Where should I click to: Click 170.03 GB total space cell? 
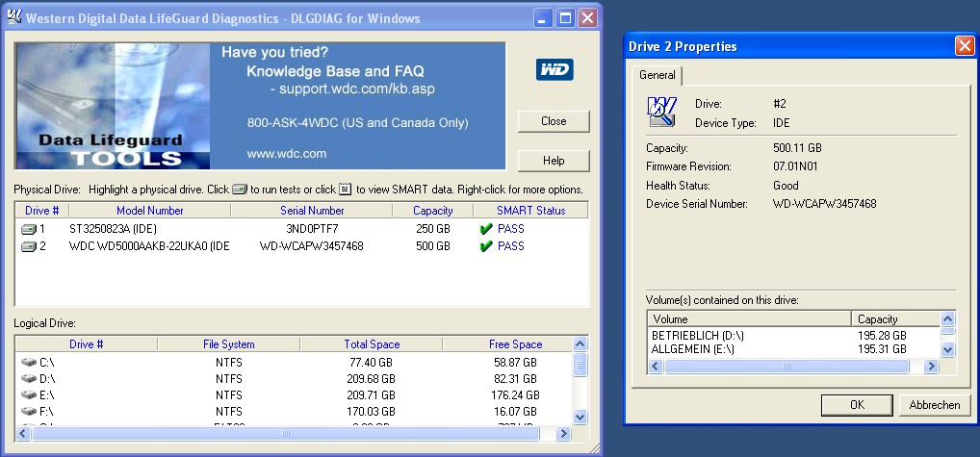click(x=372, y=412)
